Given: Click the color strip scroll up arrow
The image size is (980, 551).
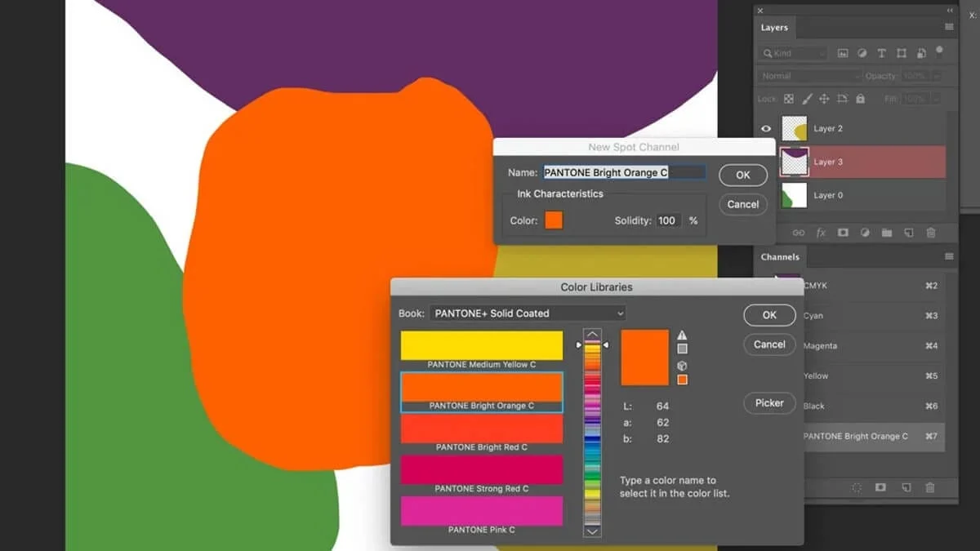Looking at the screenshot, I should pos(593,335).
